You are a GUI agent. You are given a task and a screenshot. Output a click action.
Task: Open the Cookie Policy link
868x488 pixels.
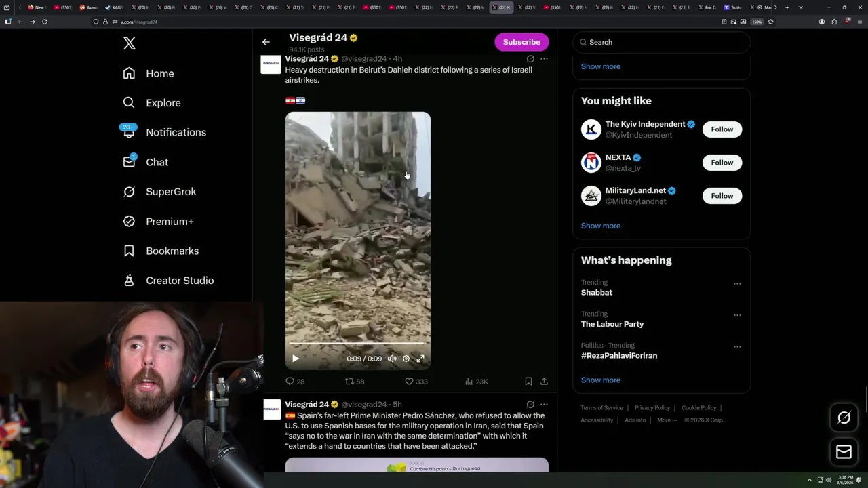(x=698, y=408)
